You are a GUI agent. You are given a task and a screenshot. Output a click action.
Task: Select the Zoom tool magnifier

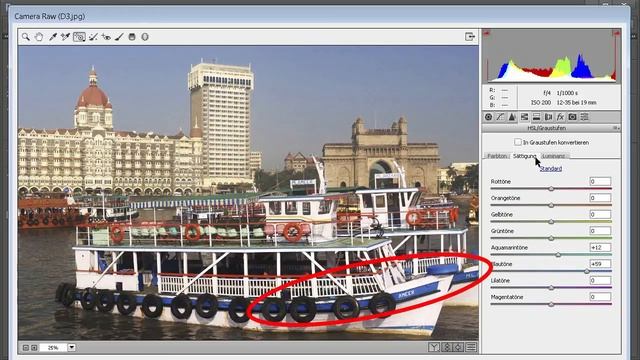26,37
